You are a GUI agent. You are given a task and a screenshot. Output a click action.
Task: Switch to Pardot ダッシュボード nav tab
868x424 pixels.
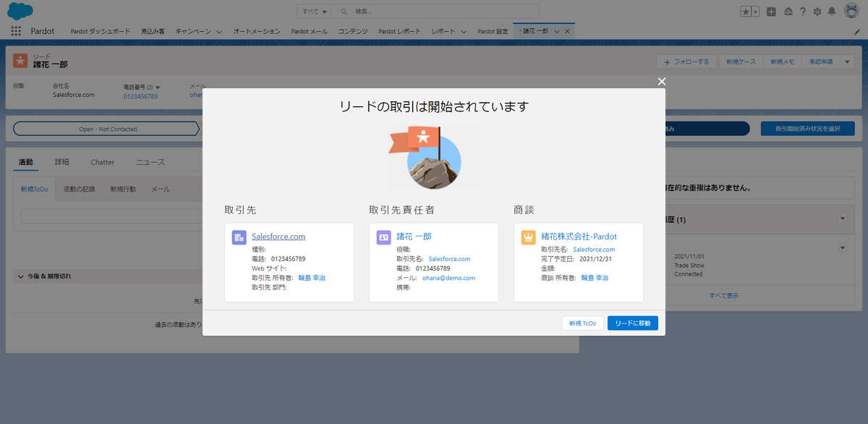[x=101, y=31]
